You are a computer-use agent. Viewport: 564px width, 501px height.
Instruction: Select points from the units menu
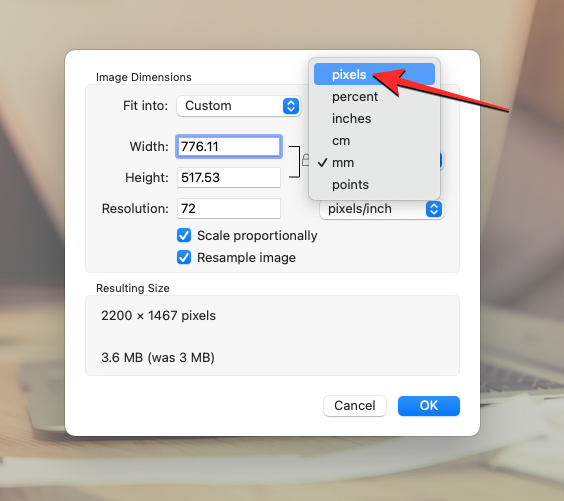[x=374, y=185]
